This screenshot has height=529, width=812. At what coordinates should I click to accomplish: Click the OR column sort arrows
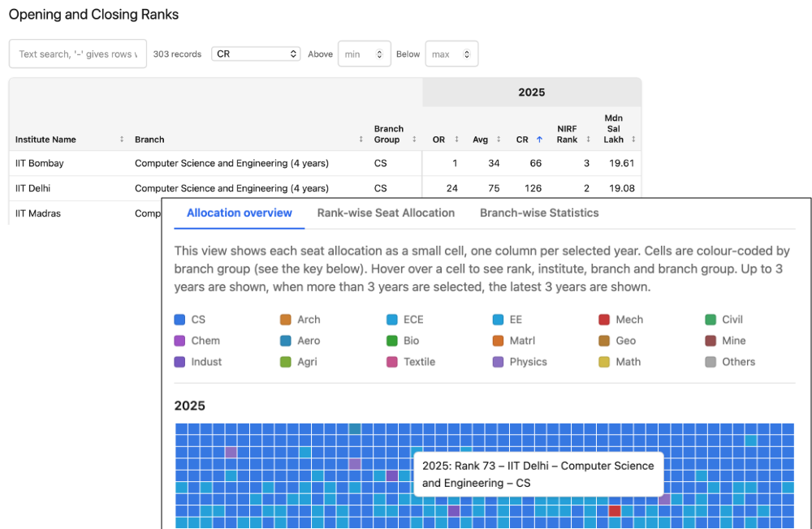pyautogui.click(x=456, y=140)
